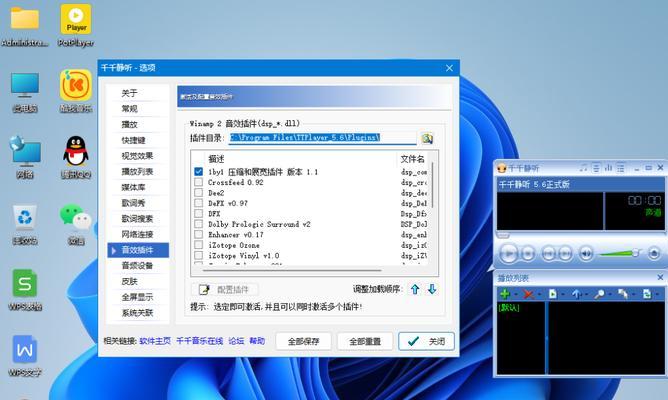The width and height of the screenshot is (668, 400).
Task: Open the 帮助 link
Action: click(257, 341)
